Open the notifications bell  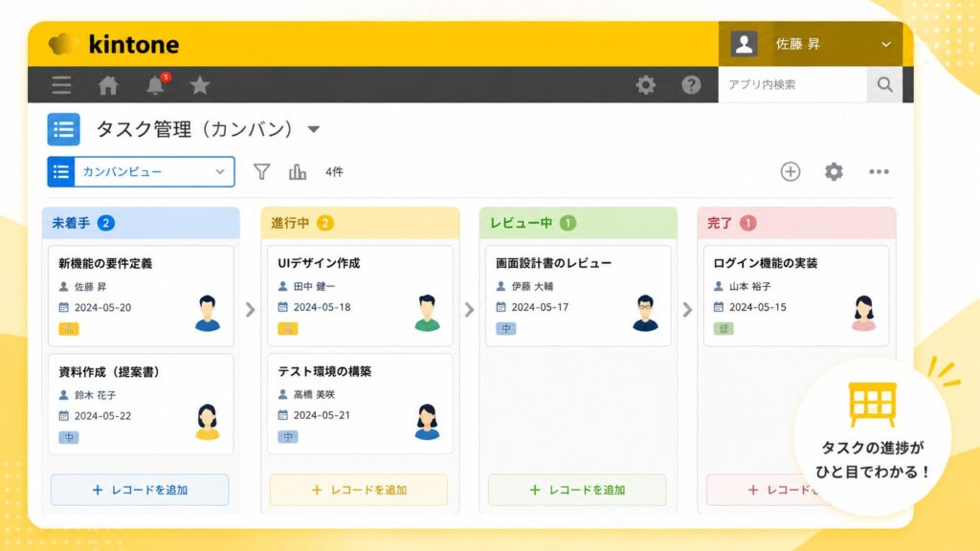point(155,85)
